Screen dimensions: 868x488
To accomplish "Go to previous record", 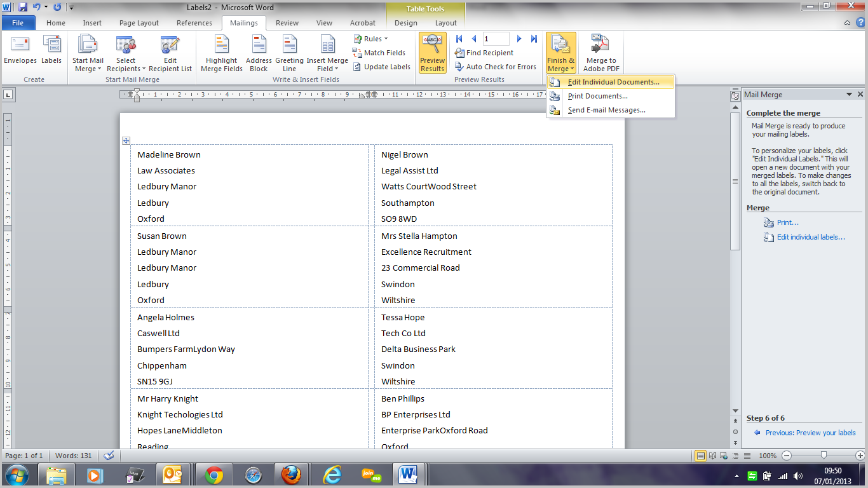I will 474,39.
